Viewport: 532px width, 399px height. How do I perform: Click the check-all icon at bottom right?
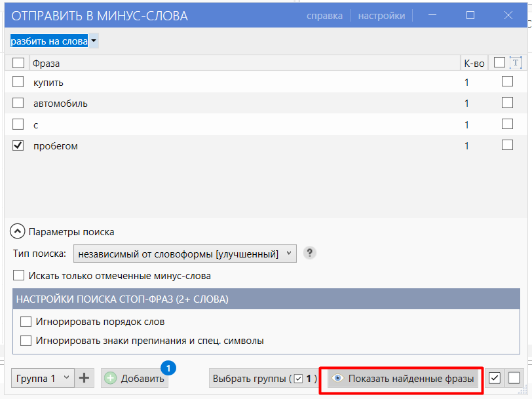[x=495, y=377]
